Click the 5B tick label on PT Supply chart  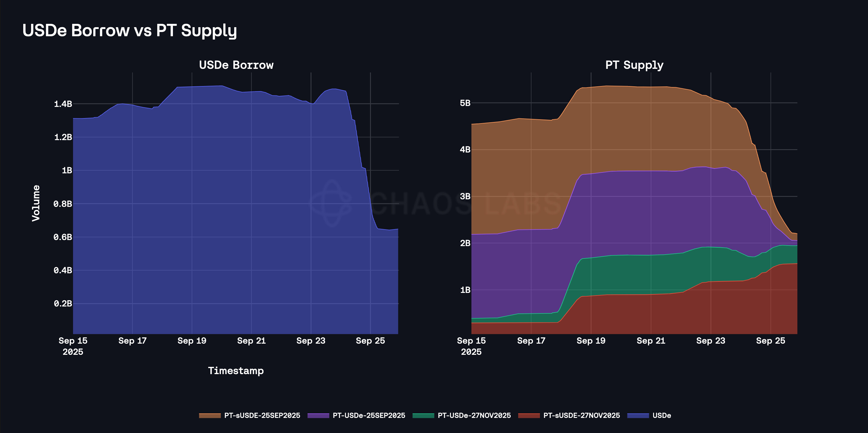465,103
